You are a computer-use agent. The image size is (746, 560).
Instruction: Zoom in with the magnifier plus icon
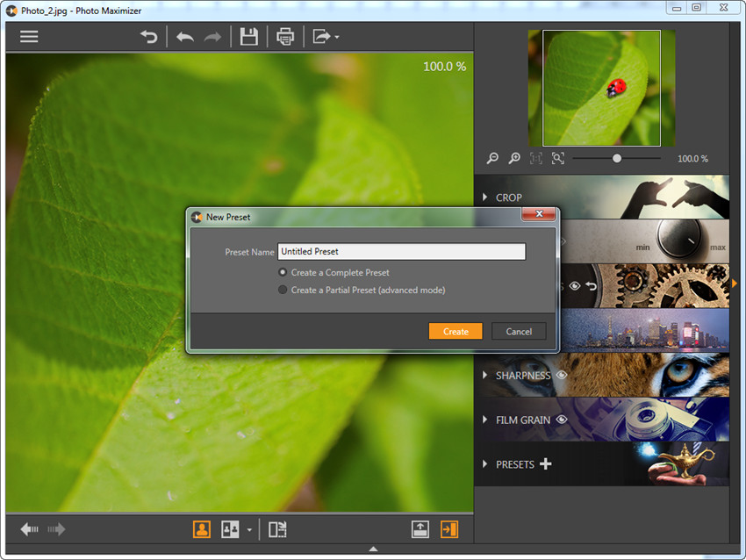(x=514, y=159)
